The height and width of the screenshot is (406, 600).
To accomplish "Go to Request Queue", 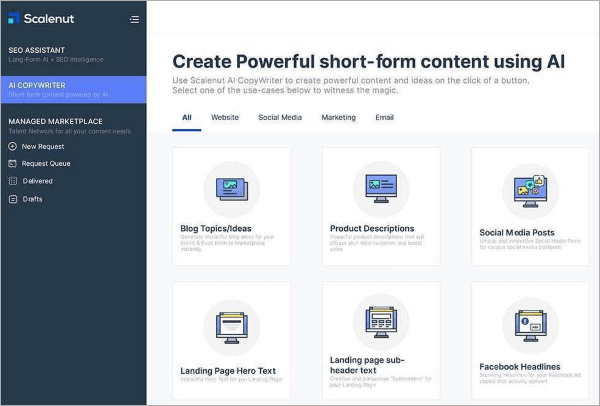I will (x=46, y=163).
